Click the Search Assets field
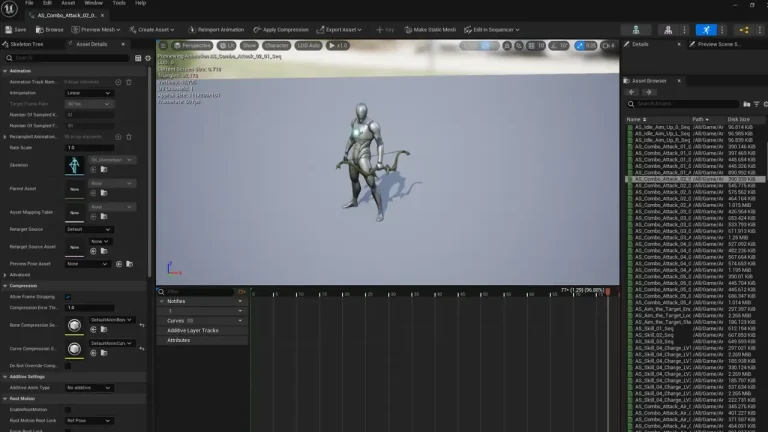Viewport: 768px width, 432px height. tap(683, 104)
